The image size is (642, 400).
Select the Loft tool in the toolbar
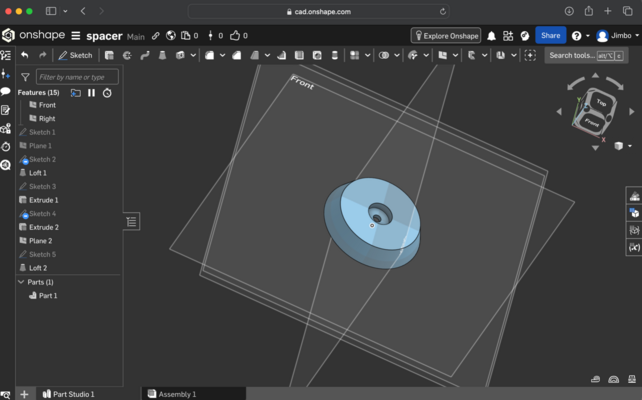pyautogui.click(x=163, y=55)
